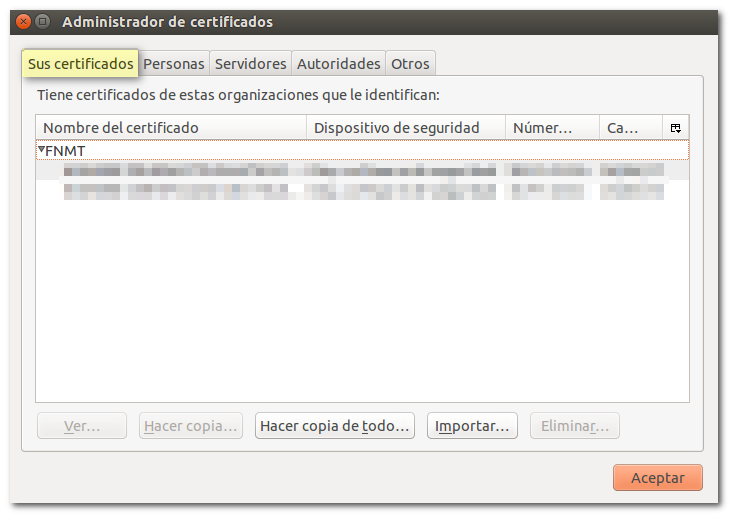Switch to the Sus certificados tab
Viewport: 729px width, 514px height.
[80, 64]
